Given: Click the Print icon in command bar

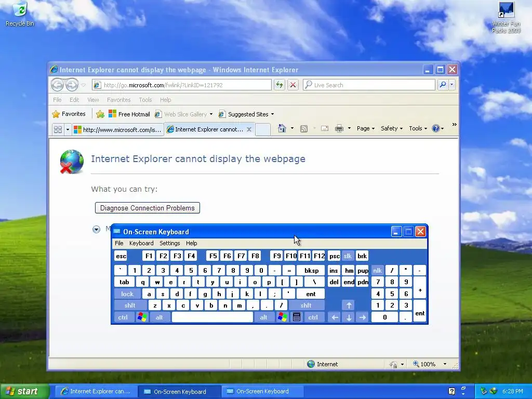Looking at the screenshot, I should [339, 129].
